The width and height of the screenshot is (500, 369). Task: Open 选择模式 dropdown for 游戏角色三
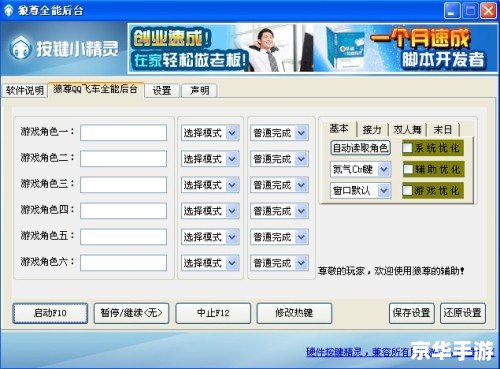tap(210, 185)
